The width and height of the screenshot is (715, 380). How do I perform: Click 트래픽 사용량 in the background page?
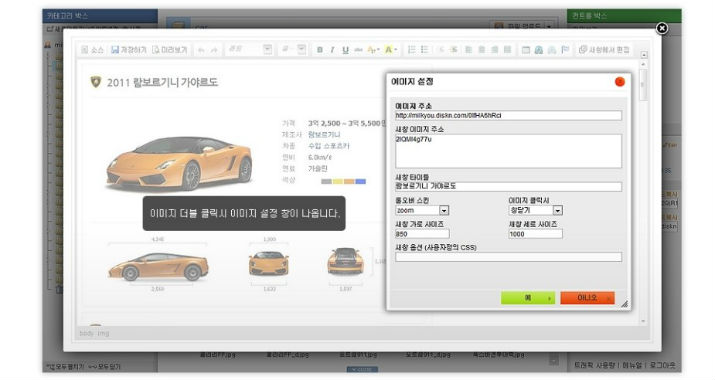click(x=594, y=365)
